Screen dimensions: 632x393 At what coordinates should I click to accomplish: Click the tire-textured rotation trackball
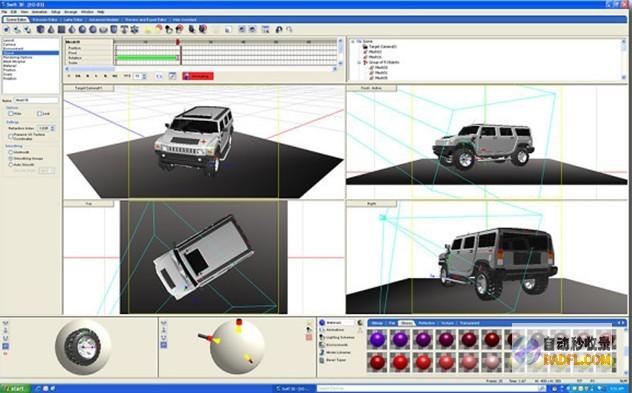click(83, 347)
